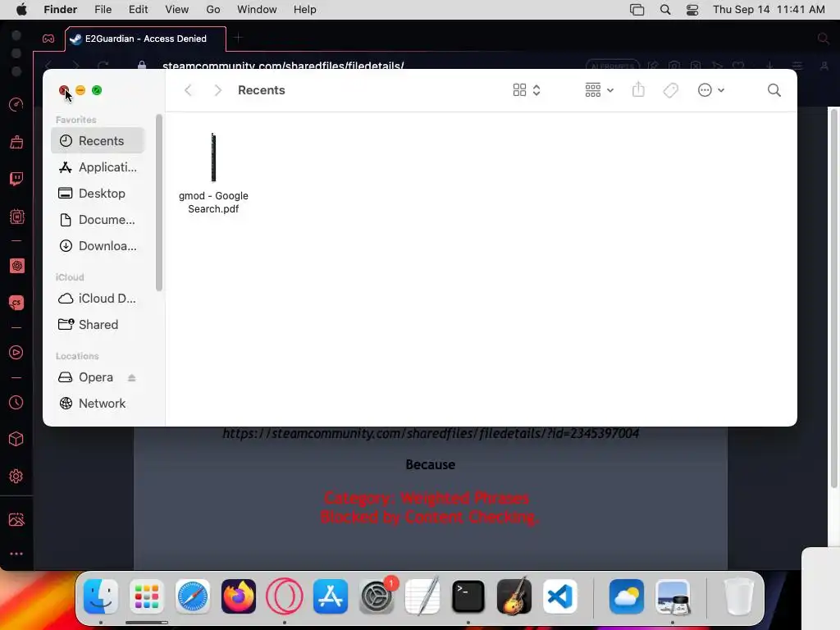Image resolution: width=840 pixels, height=630 pixels.
Task: Select gmod - Google Search.pdf thumbnail
Action: 213,157
